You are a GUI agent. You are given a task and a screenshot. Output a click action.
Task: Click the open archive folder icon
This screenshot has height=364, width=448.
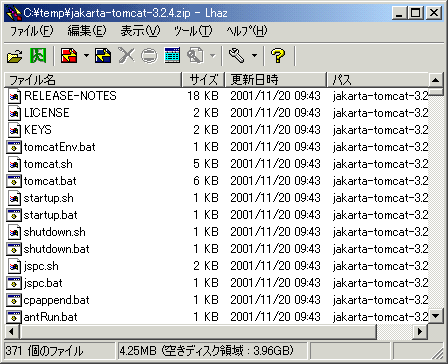14,56
